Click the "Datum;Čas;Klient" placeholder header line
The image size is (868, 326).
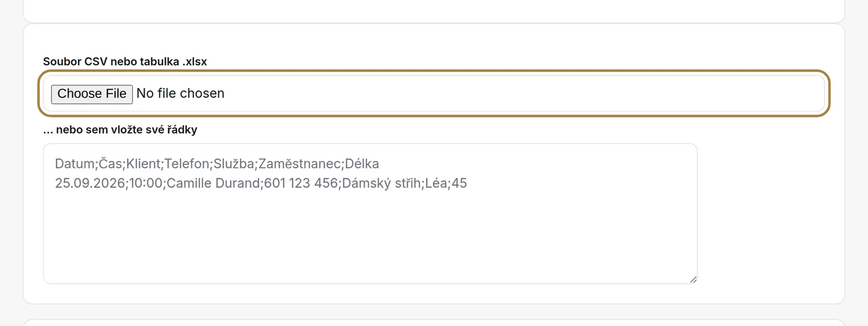(x=217, y=164)
